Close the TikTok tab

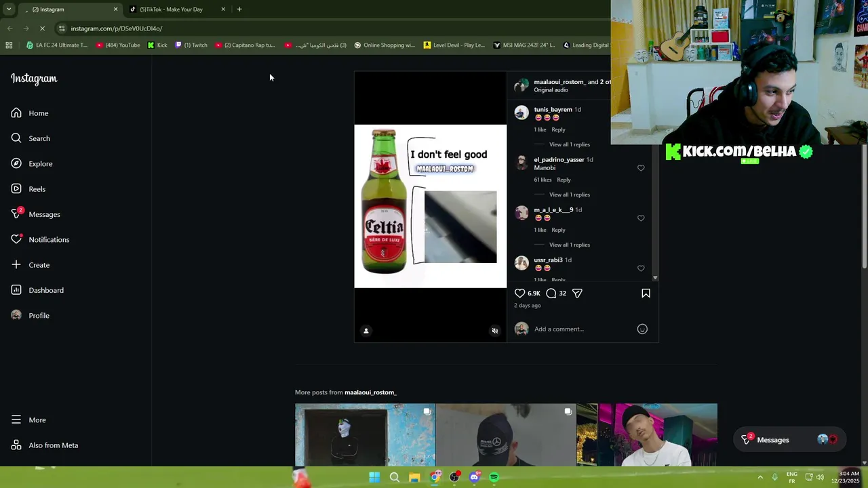pyautogui.click(x=223, y=9)
